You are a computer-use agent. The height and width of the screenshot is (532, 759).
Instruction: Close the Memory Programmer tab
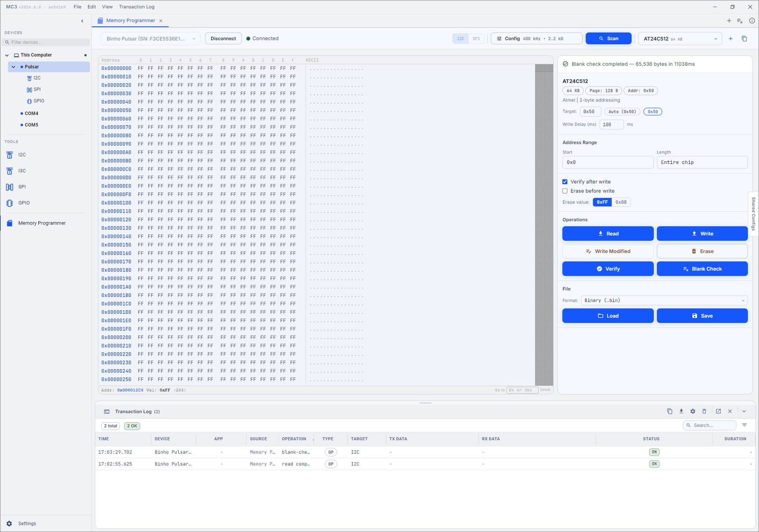[x=161, y=21]
